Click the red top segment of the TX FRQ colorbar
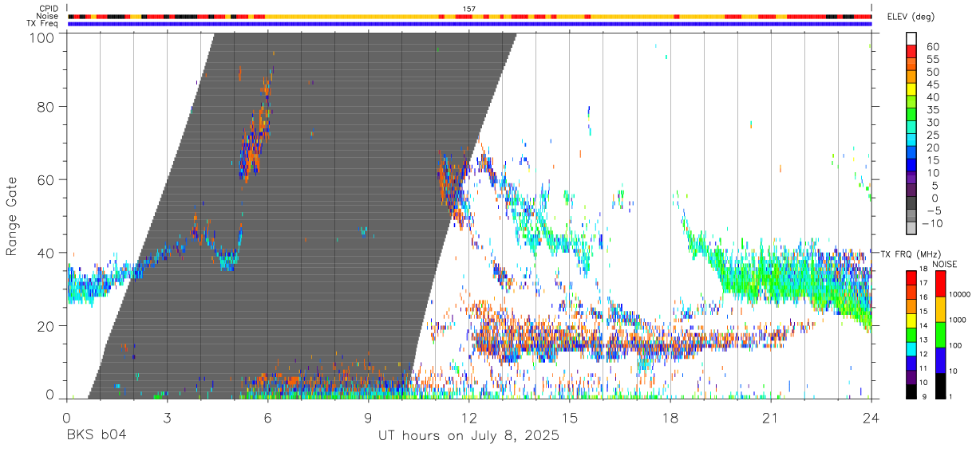Viewport: 980px width, 452px height. (x=911, y=277)
